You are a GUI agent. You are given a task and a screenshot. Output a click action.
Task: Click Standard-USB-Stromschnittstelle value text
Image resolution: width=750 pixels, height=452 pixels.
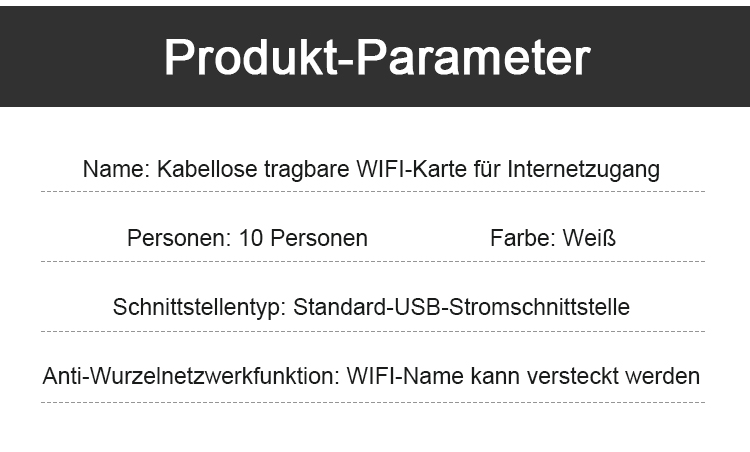(x=461, y=307)
